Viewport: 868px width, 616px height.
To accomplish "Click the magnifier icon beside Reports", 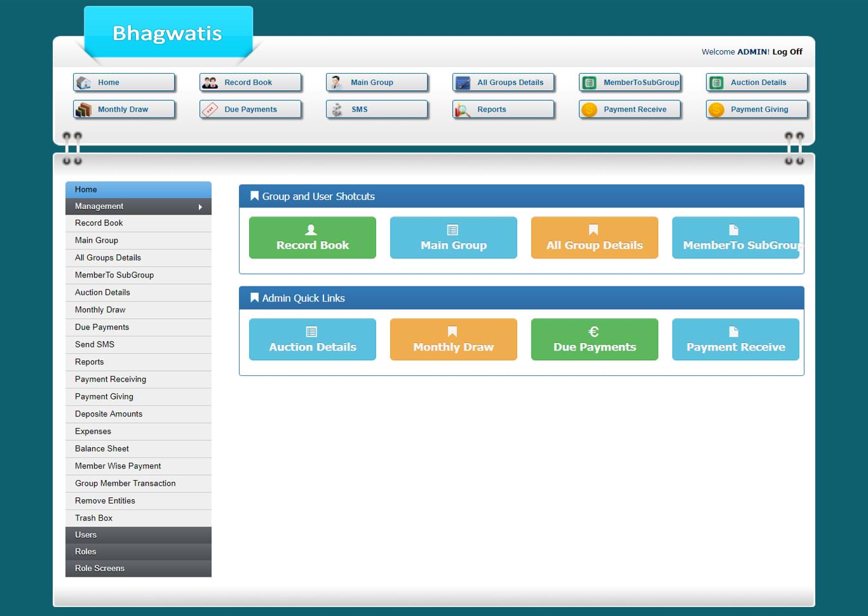I will 463,110.
